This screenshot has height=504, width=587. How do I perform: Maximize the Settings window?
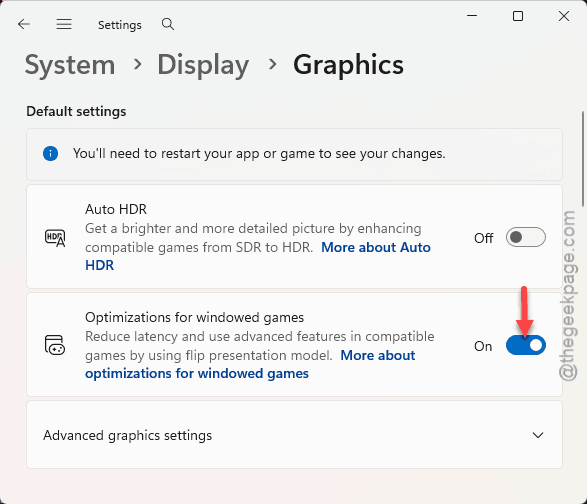[x=518, y=16]
